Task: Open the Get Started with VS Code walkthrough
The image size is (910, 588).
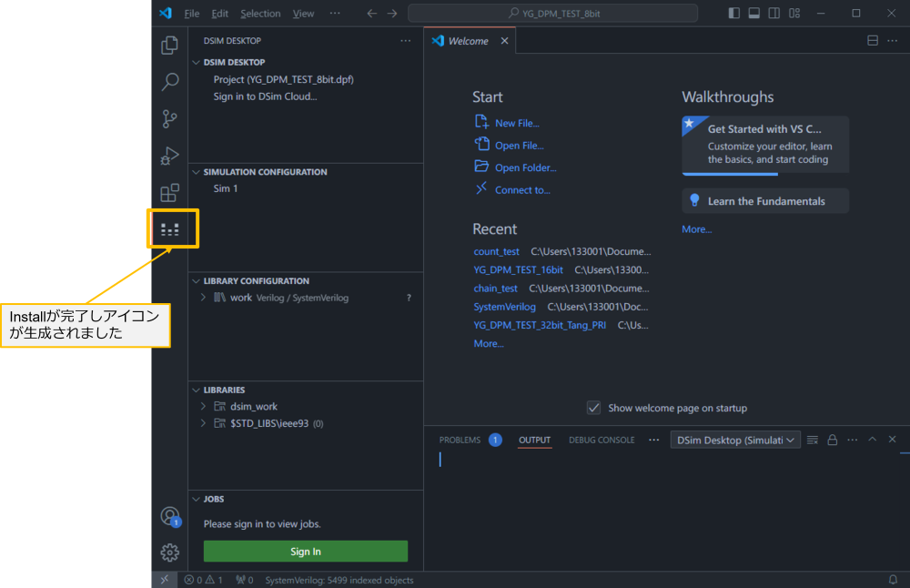Action: (765, 145)
